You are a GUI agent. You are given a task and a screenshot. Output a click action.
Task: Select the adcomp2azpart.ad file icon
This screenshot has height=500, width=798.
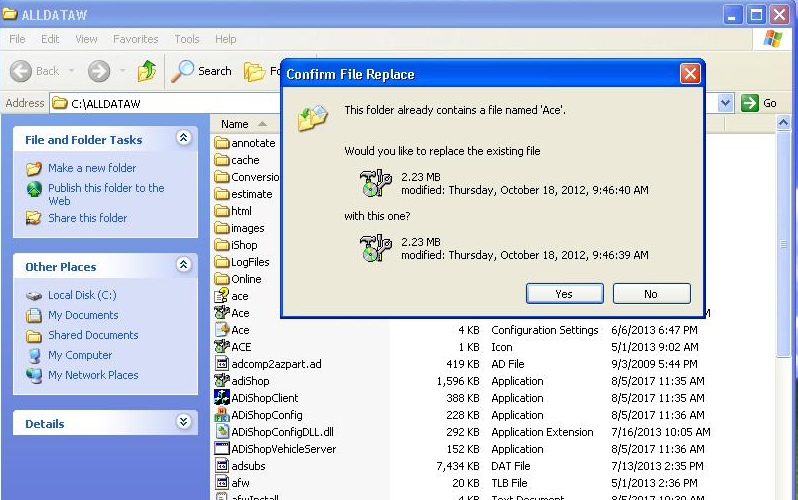[x=222, y=364]
